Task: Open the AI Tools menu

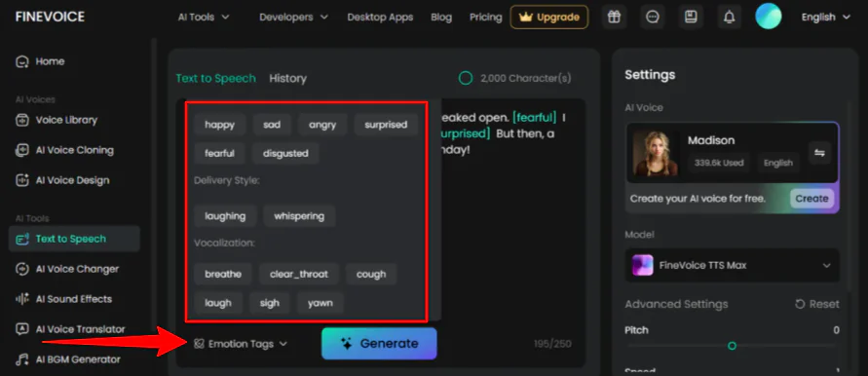Action: click(204, 18)
